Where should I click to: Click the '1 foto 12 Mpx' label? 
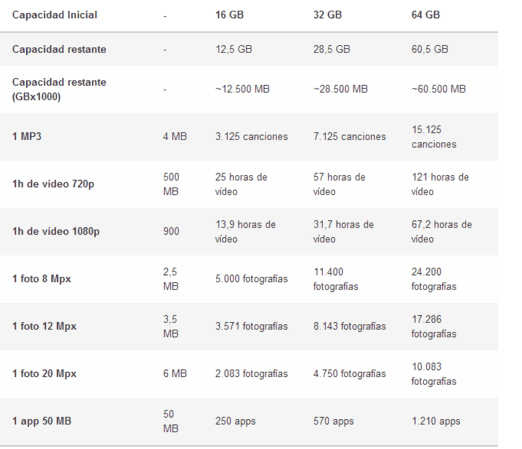[x=44, y=326]
